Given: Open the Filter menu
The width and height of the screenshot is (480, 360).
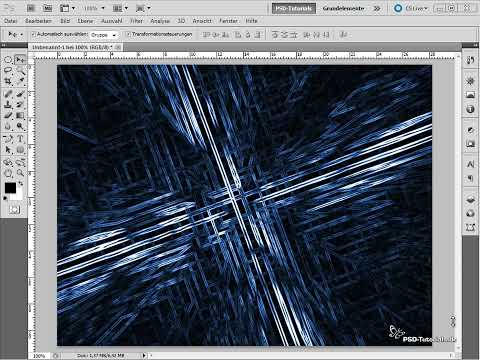Looking at the screenshot, I should tap(136, 21).
